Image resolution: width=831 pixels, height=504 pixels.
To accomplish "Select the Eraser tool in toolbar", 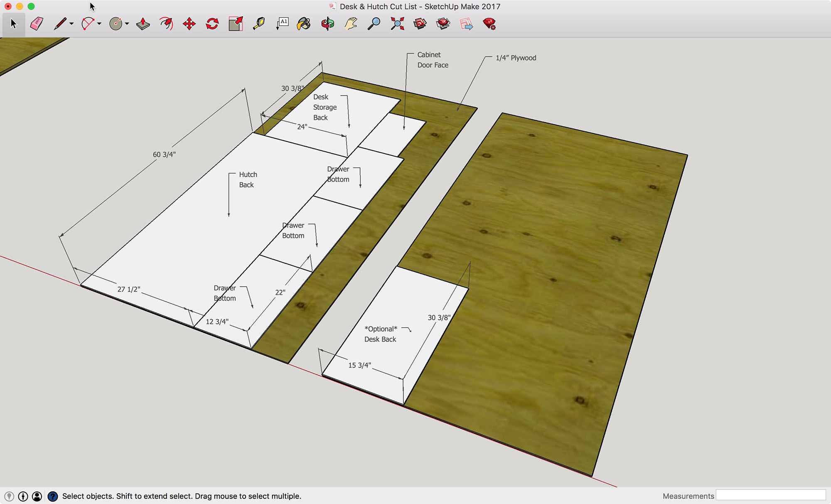I will [36, 24].
